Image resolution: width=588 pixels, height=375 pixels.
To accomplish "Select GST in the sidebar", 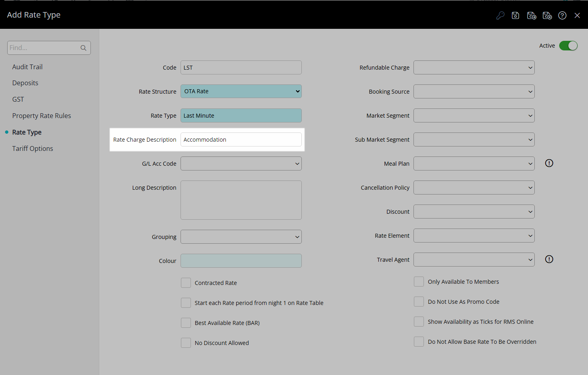I will [18, 99].
